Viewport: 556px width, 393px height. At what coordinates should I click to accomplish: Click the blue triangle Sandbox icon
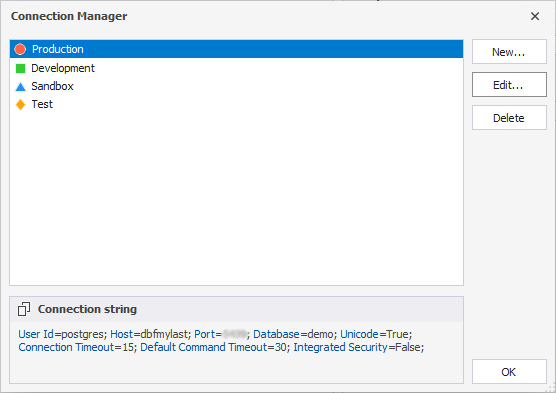tap(21, 86)
